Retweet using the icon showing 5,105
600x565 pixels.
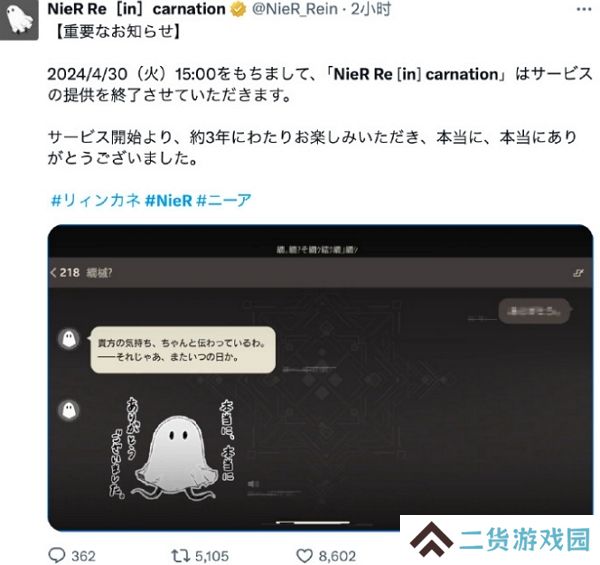pyautogui.click(x=180, y=555)
